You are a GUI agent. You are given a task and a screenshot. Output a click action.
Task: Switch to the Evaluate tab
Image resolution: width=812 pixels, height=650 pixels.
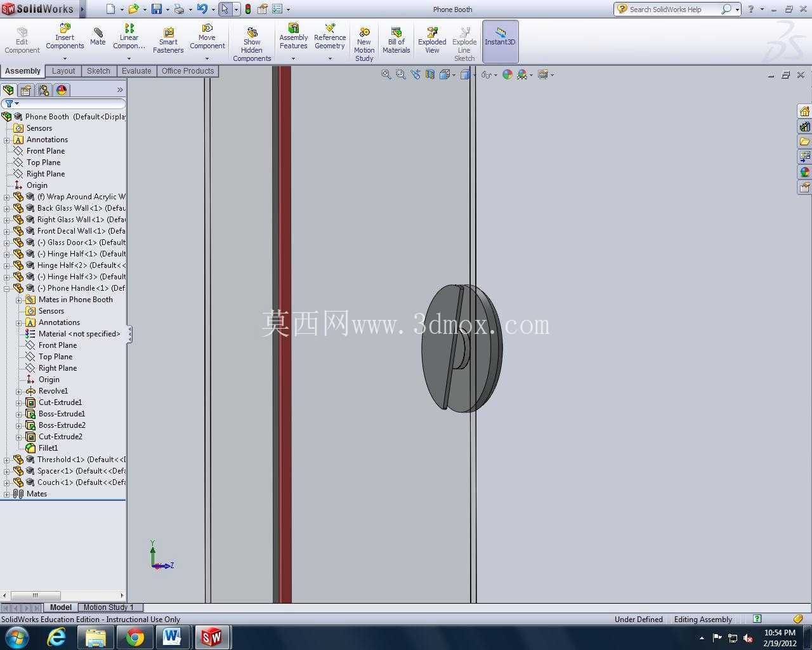click(136, 71)
